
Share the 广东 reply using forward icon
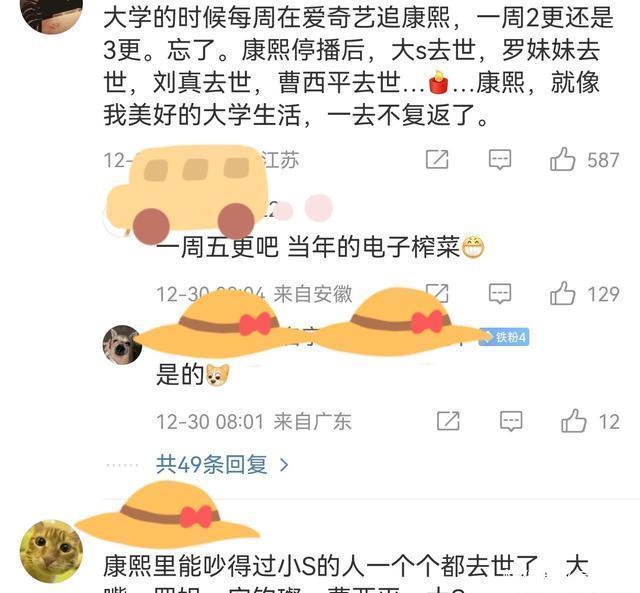point(448,421)
